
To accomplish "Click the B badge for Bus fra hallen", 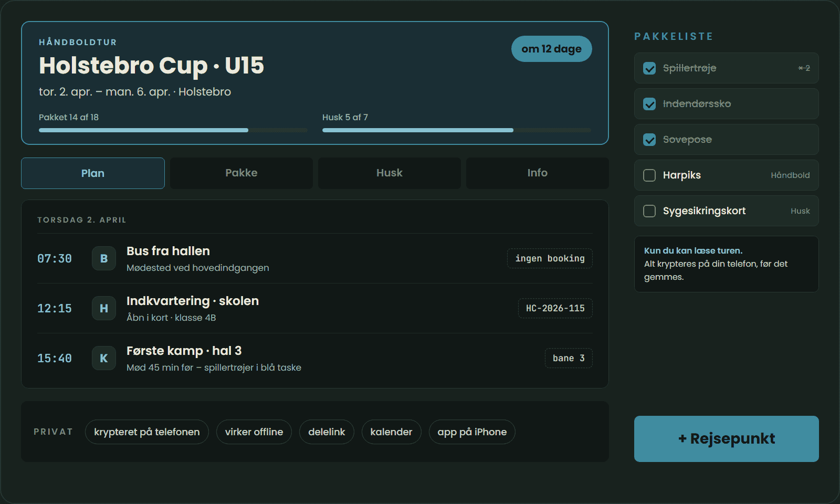I will click(104, 258).
